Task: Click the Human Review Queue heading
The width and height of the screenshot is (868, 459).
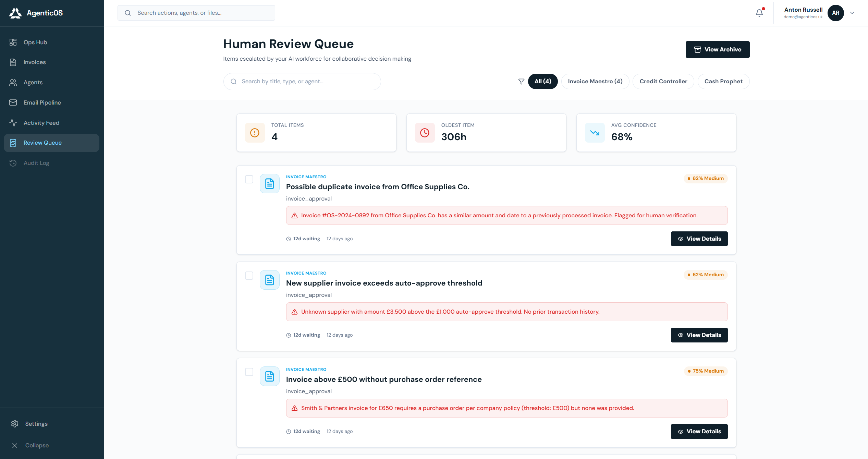Action: (289, 44)
